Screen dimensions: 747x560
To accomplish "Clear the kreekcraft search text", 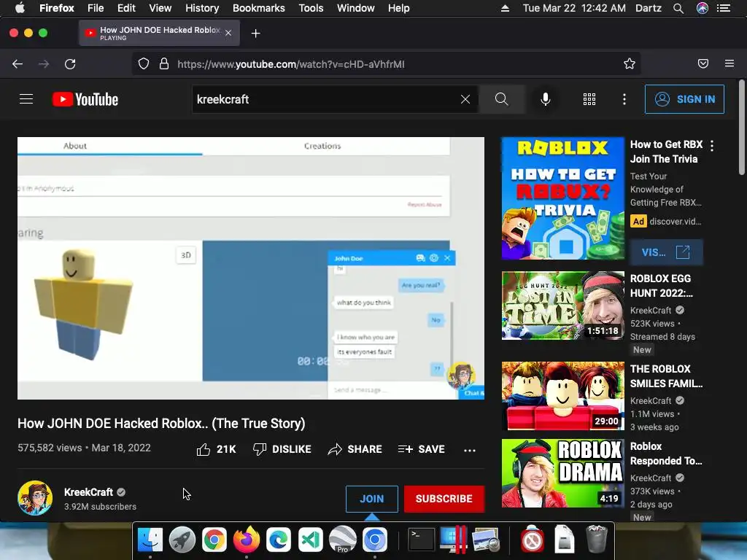I will click(465, 99).
